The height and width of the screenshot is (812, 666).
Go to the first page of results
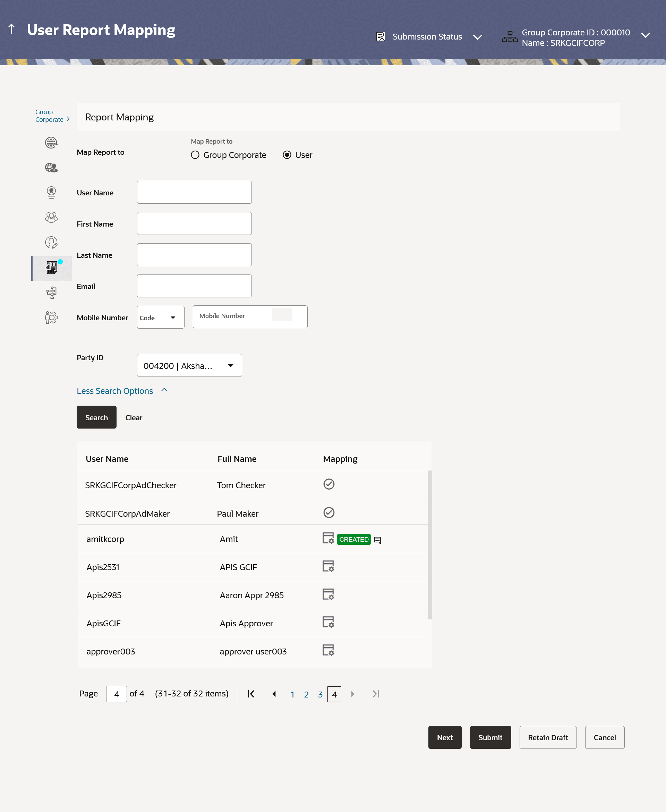click(x=251, y=694)
